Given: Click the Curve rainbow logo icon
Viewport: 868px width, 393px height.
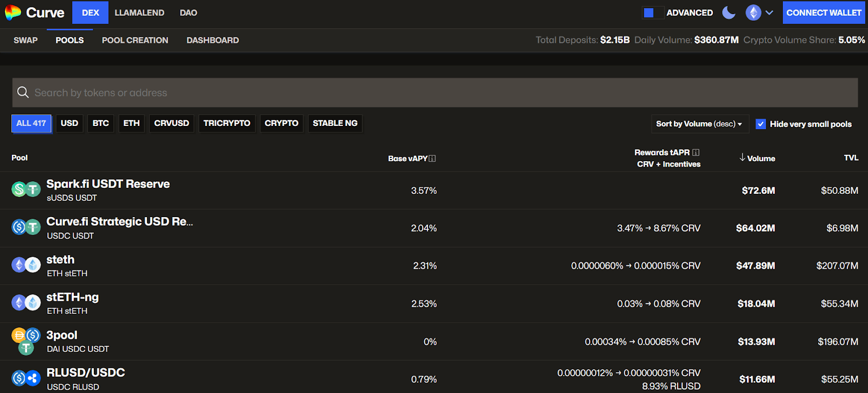Looking at the screenshot, I should click(13, 12).
